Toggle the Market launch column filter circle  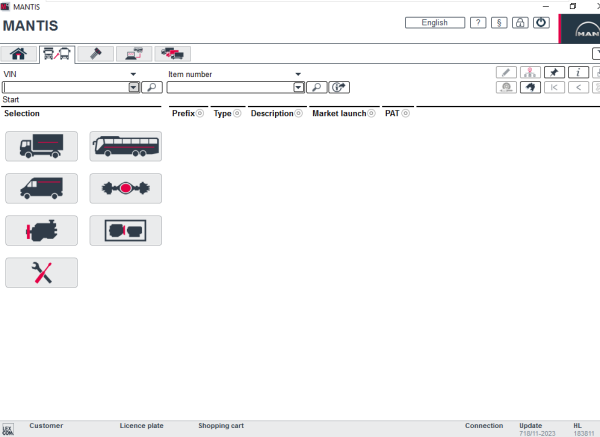pos(372,113)
